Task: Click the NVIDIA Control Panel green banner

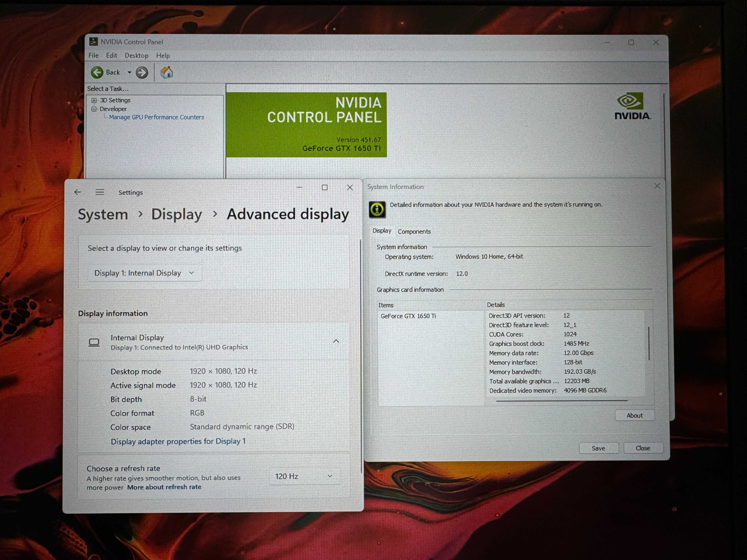Action: tap(306, 125)
